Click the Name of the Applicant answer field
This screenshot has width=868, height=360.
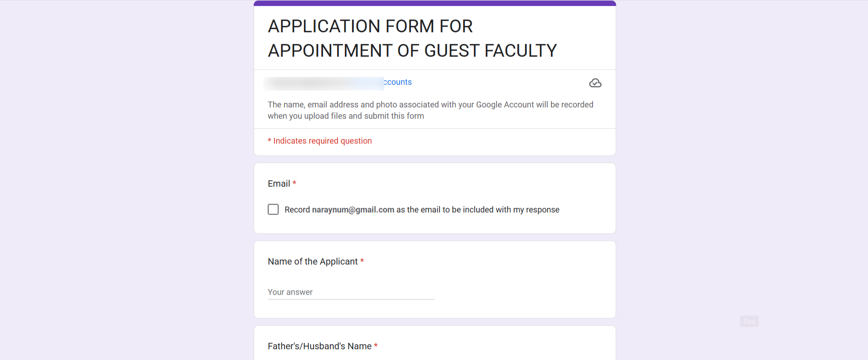[351, 292]
